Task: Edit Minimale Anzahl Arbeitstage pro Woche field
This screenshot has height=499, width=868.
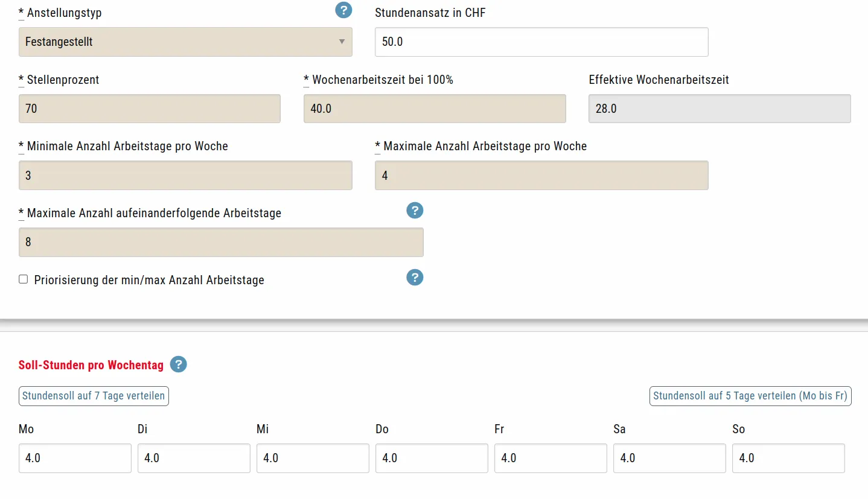Action: coord(185,176)
